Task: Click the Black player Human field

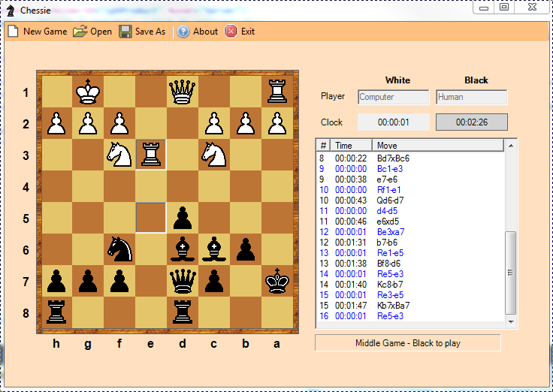Action: (x=472, y=97)
